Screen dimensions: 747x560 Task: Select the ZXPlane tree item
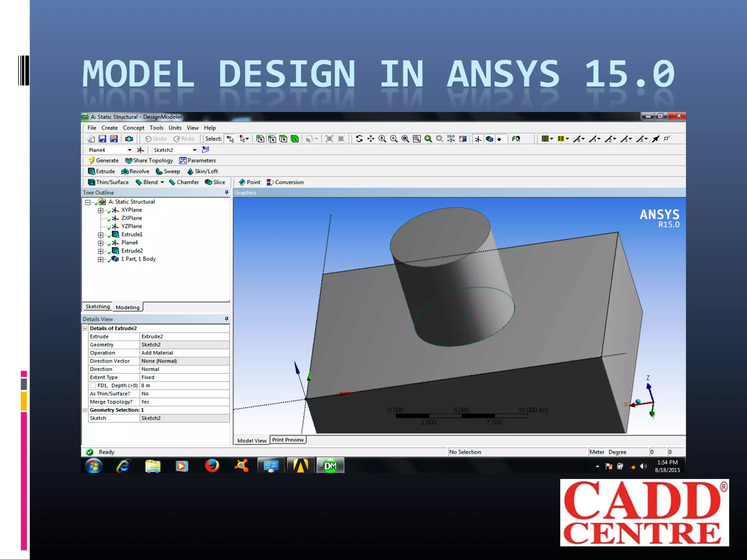point(132,218)
